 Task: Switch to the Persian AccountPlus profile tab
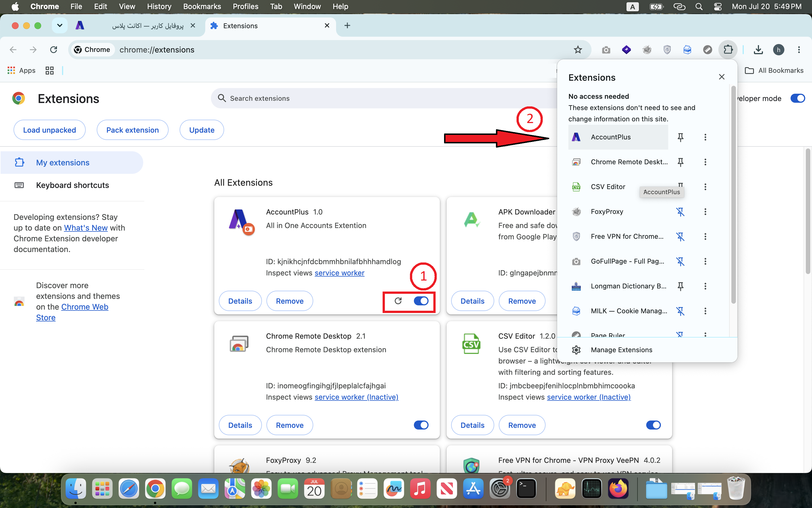click(136, 25)
